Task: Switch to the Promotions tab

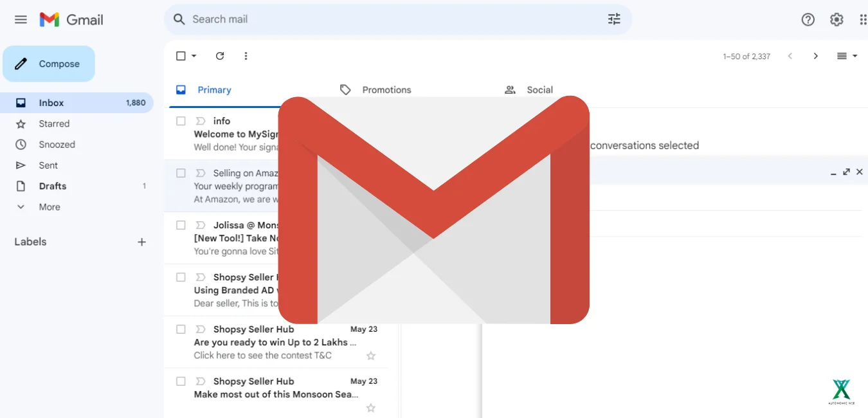Action: (x=386, y=90)
